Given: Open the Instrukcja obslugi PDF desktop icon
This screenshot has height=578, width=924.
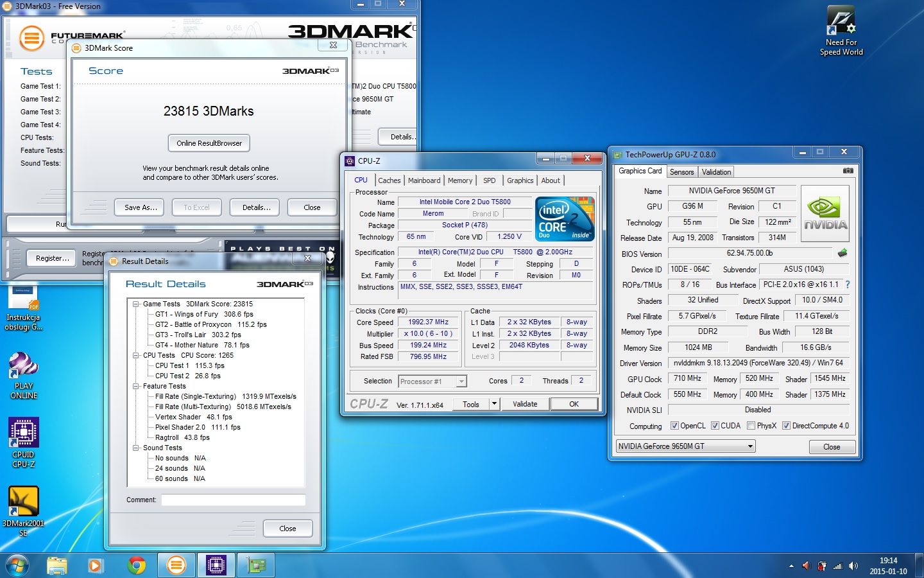Looking at the screenshot, I should [x=24, y=308].
